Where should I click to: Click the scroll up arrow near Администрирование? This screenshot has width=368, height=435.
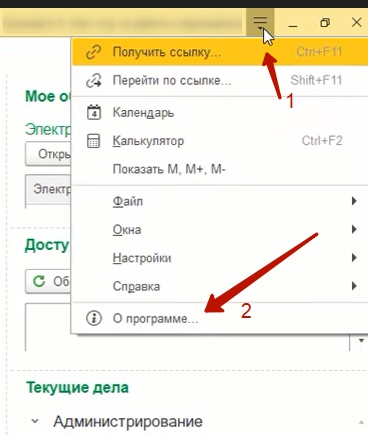pos(361,422)
